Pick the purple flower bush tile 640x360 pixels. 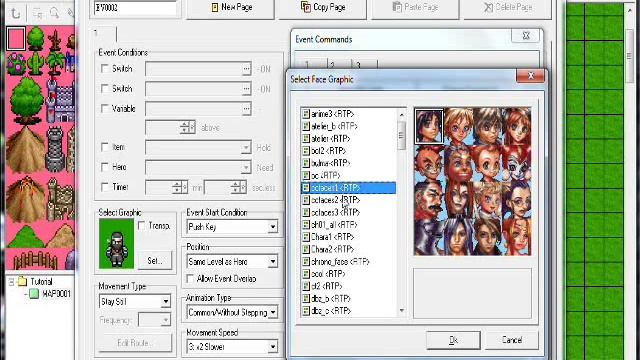[x=16, y=64]
